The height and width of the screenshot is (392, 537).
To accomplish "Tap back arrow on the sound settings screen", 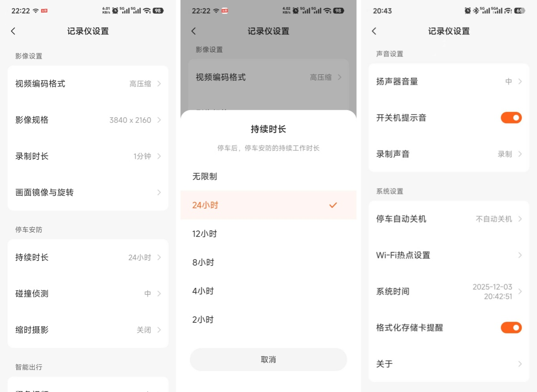I will tap(374, 31).
